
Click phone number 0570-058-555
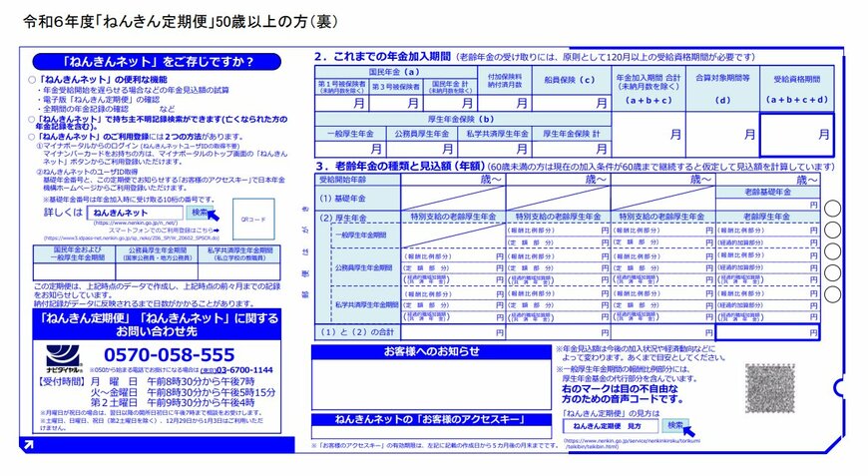click(x=170, y=355)
